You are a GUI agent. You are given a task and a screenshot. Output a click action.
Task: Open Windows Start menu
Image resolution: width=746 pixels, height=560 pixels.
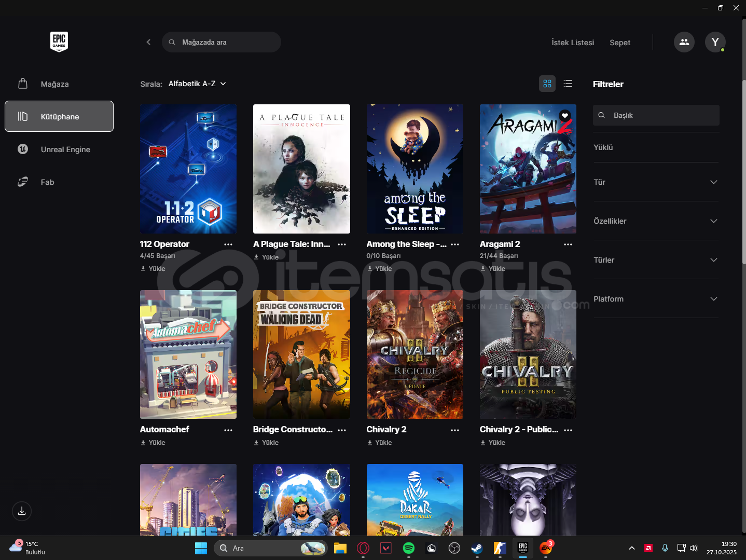[201, 548]
